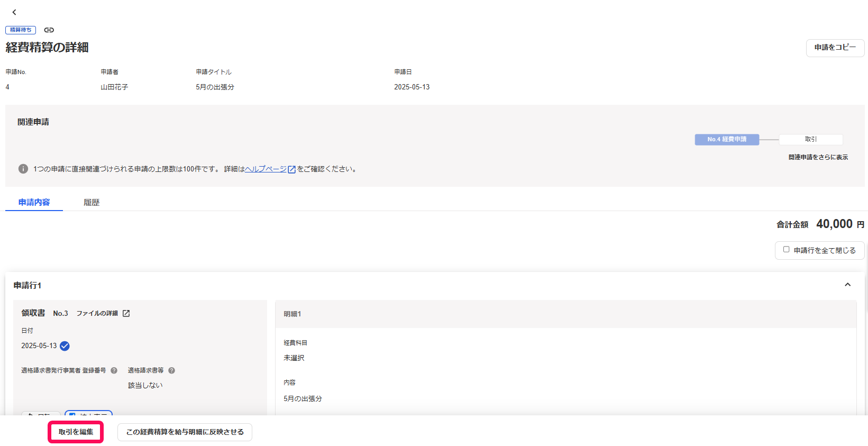
Task: Go back using the left chevron arrow
Action: click(14, 12)
